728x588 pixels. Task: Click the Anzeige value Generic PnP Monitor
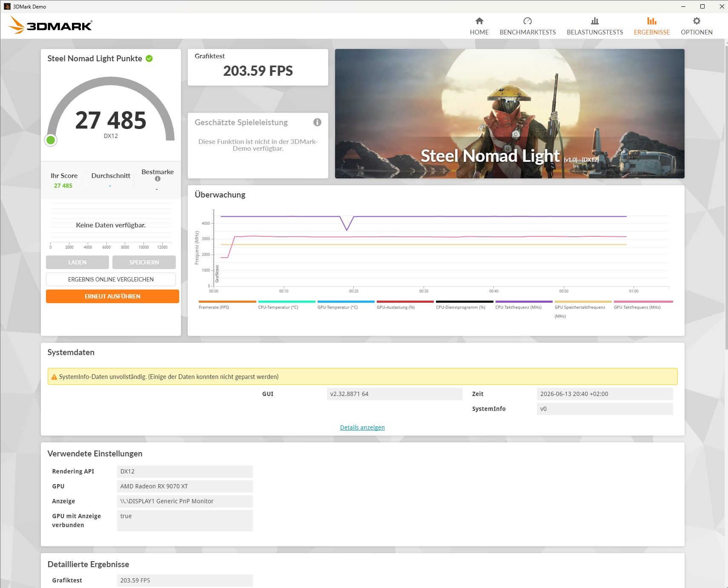[x=185, y=501]
